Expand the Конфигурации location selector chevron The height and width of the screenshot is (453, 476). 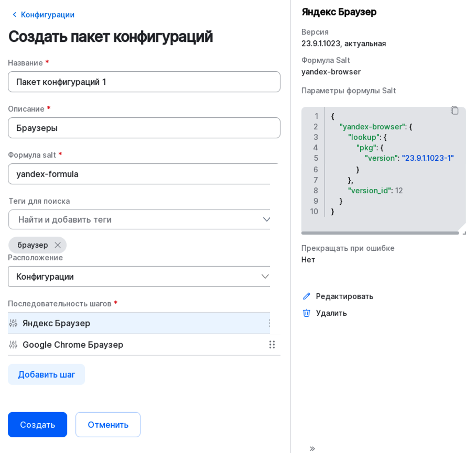coord(265,277)
